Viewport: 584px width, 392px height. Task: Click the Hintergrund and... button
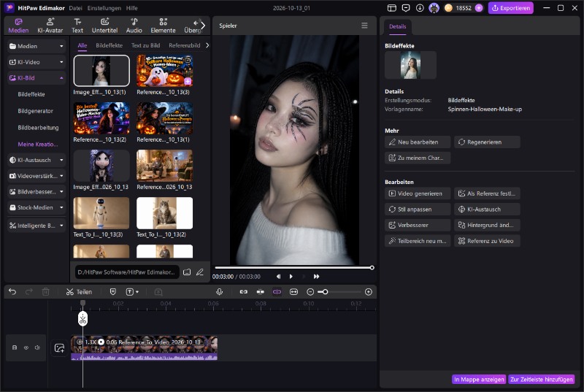click(x=487, y=225)
